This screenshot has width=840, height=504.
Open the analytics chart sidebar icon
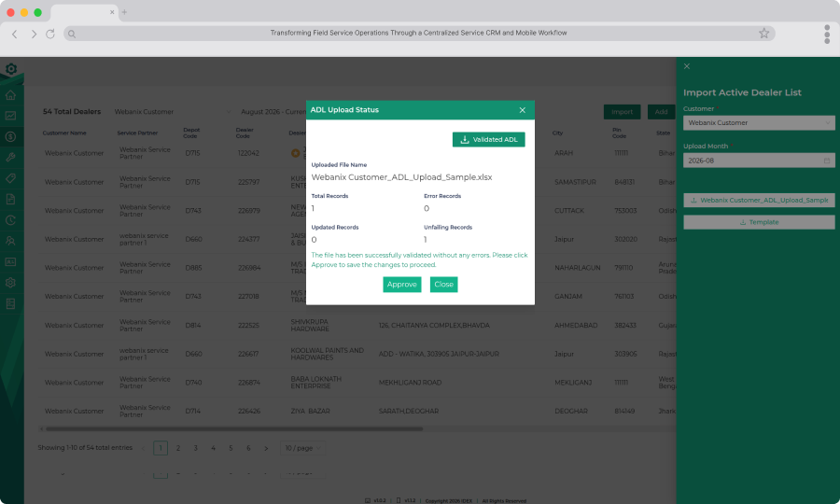tap(10, 116)
